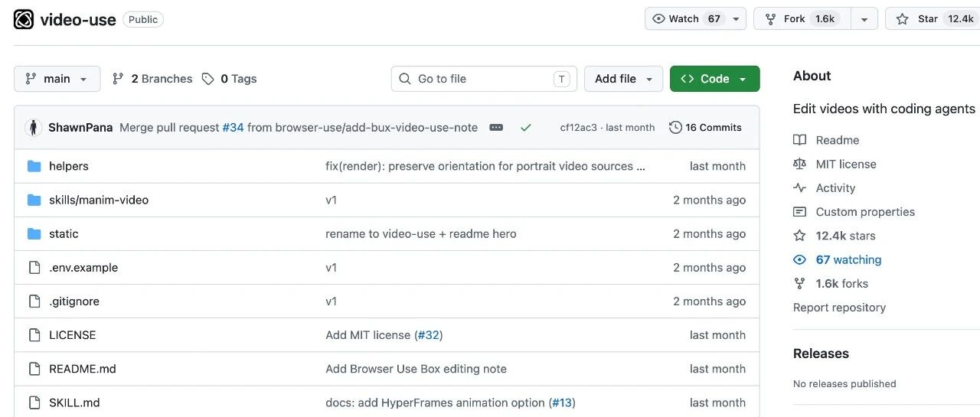Click the SKILL.md file icon
Viewport: 980px width, 417px height.
tap(34, 402)
